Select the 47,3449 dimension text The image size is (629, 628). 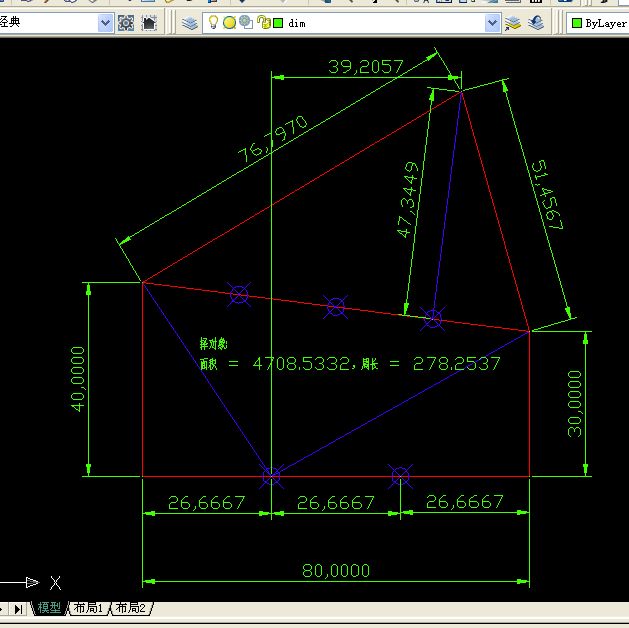click(x=408, y=199)
